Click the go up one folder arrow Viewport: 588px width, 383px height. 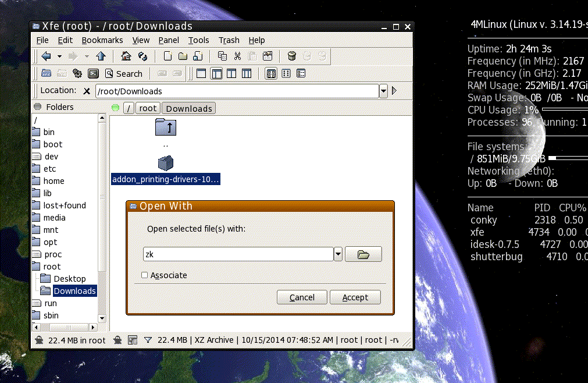point(101,56)
